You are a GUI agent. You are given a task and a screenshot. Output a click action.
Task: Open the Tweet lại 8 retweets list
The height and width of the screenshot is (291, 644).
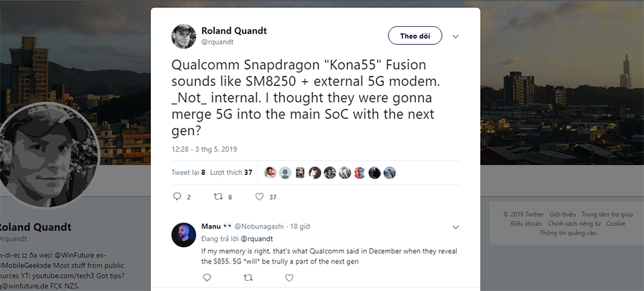189,172
